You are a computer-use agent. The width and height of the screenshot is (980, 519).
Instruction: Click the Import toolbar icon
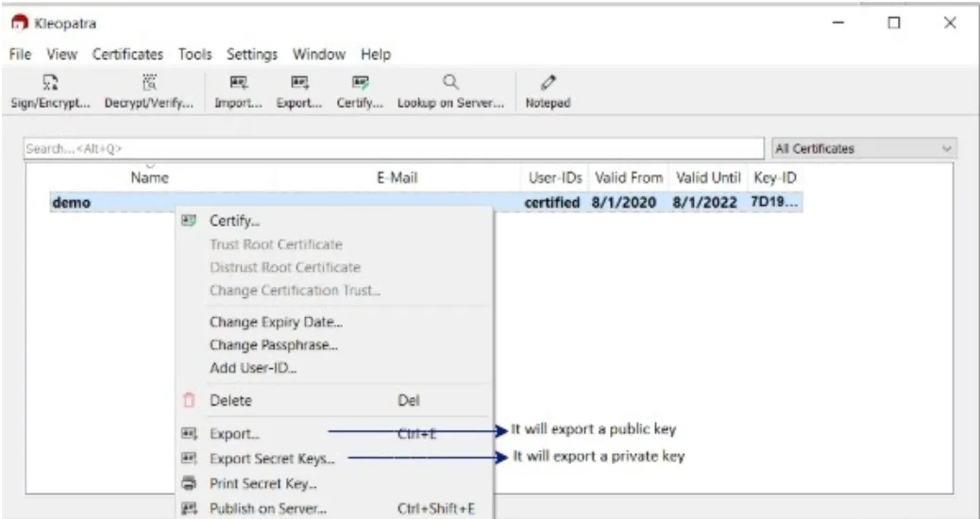click(x=238, y=82)
